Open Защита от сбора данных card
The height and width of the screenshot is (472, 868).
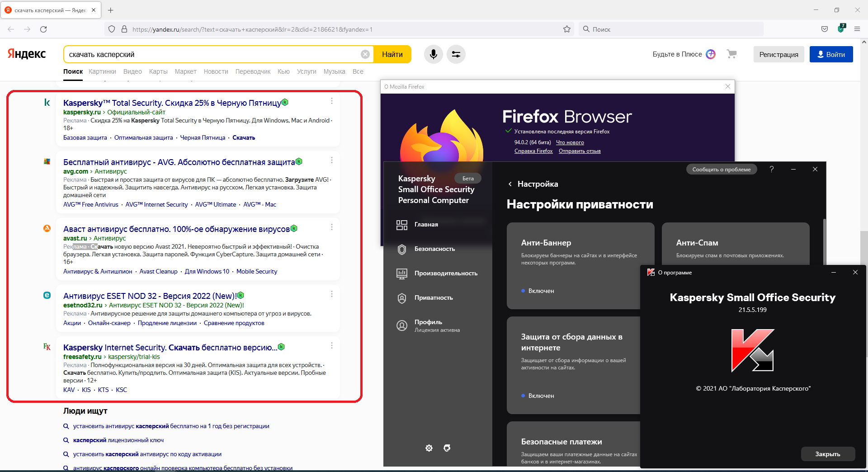[x=574, y=365]
